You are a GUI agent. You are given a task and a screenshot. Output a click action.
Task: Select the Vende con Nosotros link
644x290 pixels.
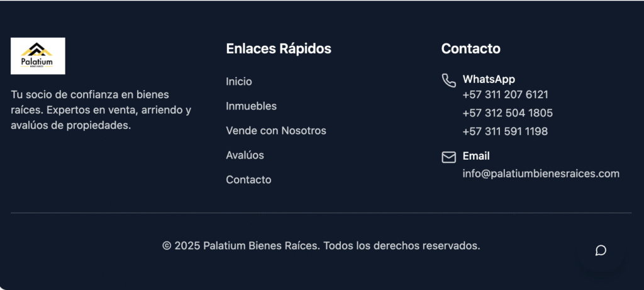coord(276,130)
